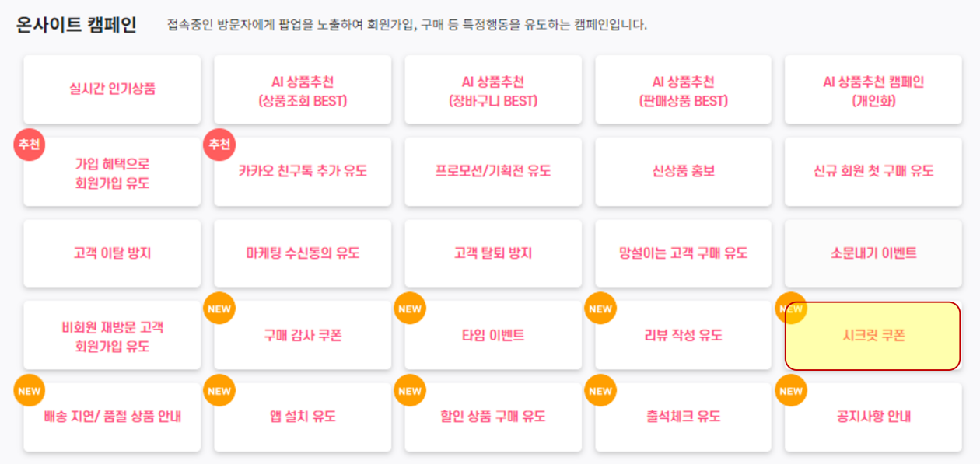This screenshot has width=980, height=464.
Task: Choose AI 상품추천 (장바구니 BEST) card
Action: point(493,89)
